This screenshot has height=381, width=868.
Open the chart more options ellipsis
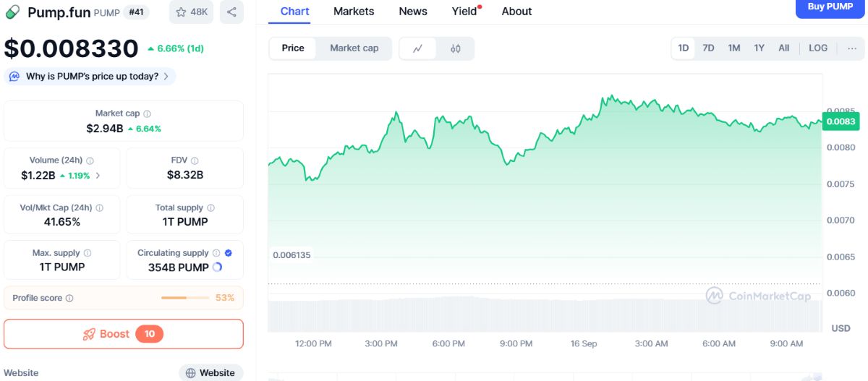(x=851, y=48)
